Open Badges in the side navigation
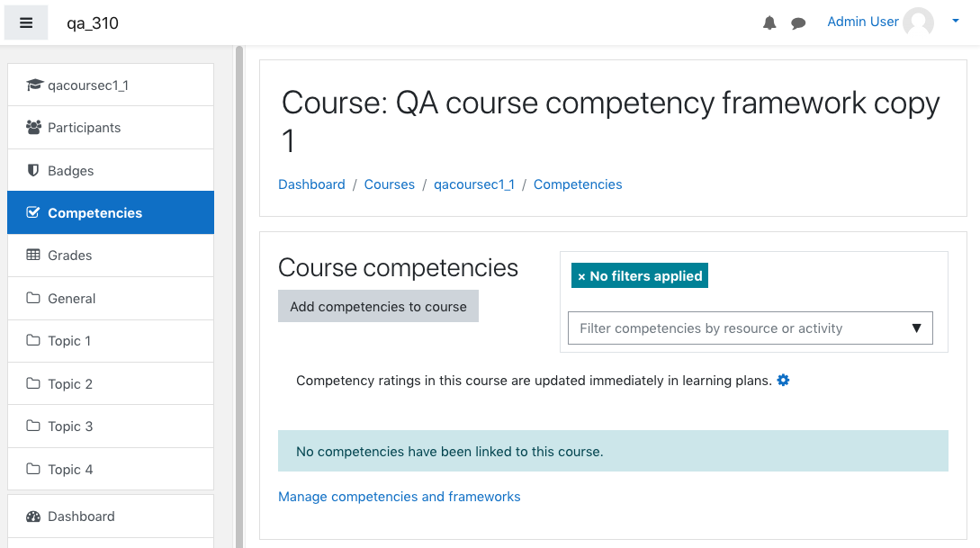 tap(111, 170)
